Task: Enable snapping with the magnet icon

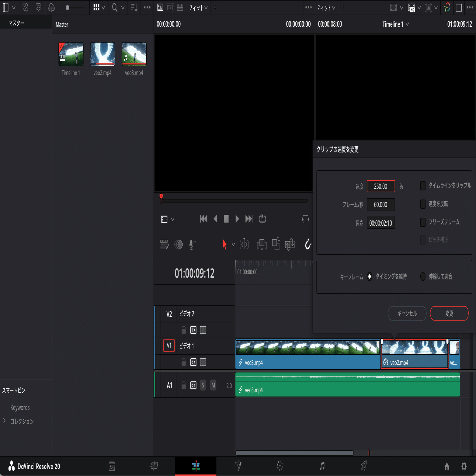Action: click(308, 244)
